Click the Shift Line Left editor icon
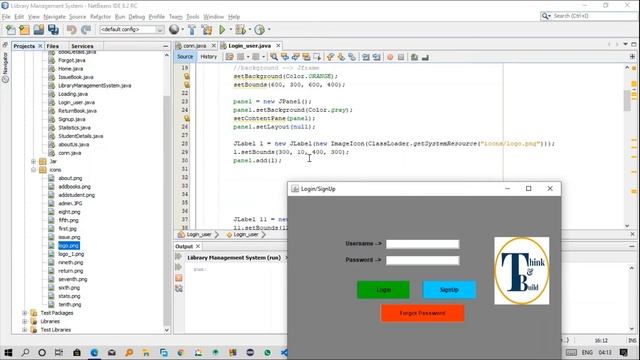Image resolution: width=640 pixels, height=360 pixels. tap(366, 57)
